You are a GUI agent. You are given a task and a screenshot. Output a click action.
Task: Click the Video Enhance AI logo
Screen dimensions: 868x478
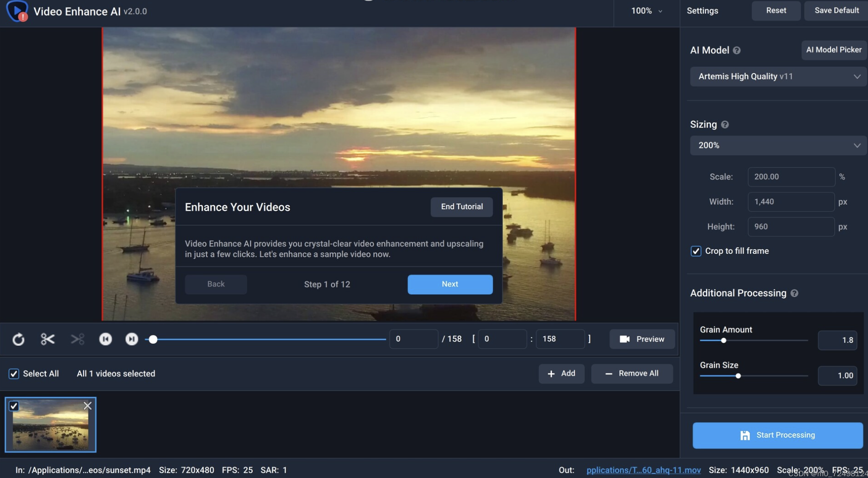[x=17, y=11]
